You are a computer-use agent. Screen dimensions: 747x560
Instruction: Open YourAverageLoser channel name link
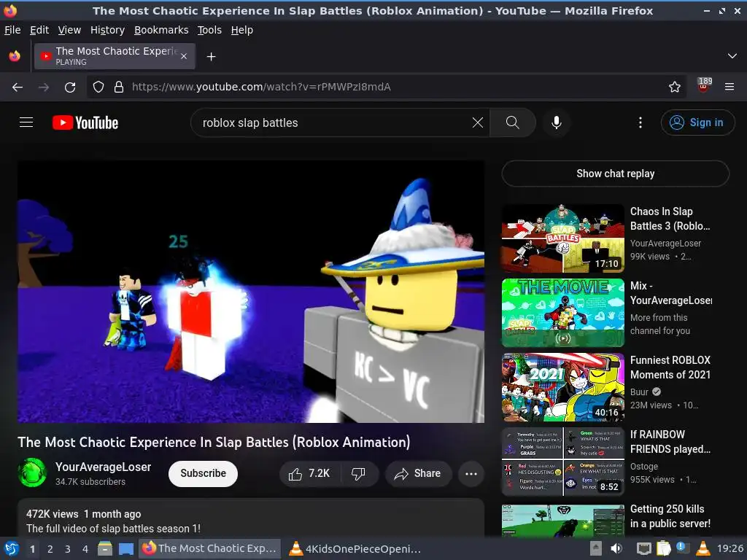click(103, 467)
